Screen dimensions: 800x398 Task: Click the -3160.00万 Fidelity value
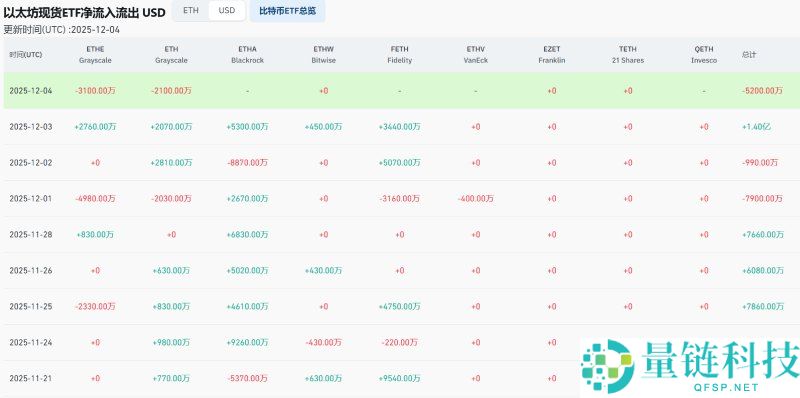(399, 198)
